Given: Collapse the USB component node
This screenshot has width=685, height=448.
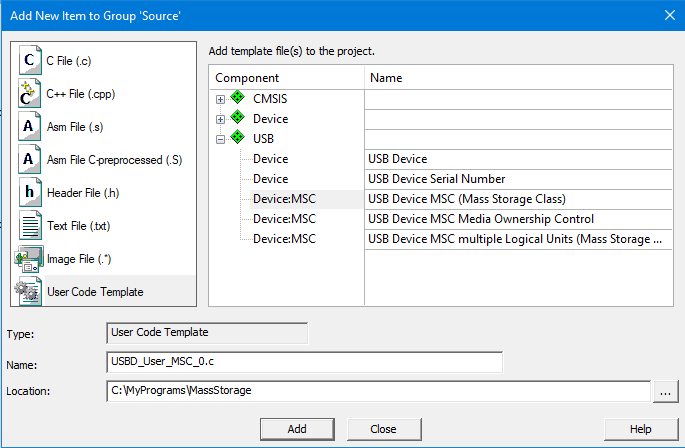Looking at the screenshot, I should 221,139.
